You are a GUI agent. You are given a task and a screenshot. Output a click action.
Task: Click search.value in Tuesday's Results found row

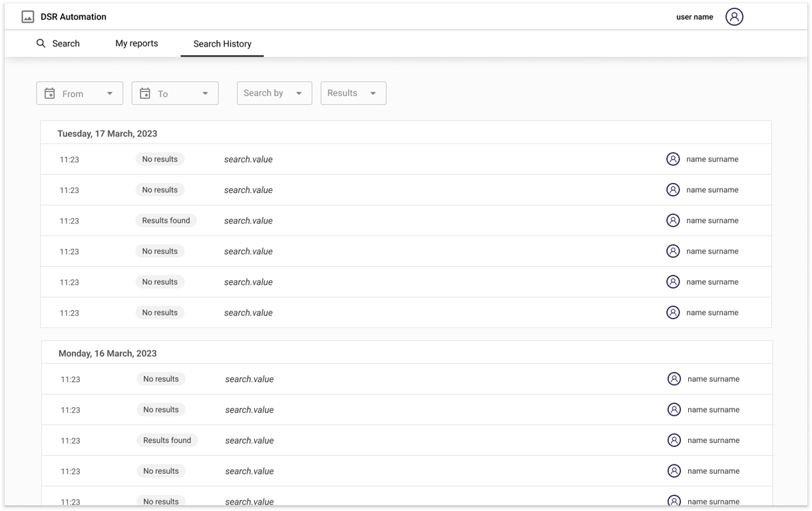[x=248, y=221]
